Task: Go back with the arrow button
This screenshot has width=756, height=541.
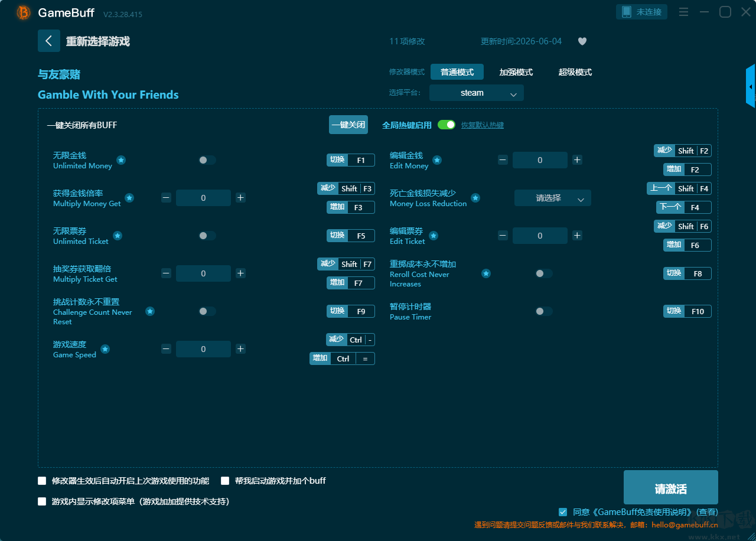Action: [49, 41]
